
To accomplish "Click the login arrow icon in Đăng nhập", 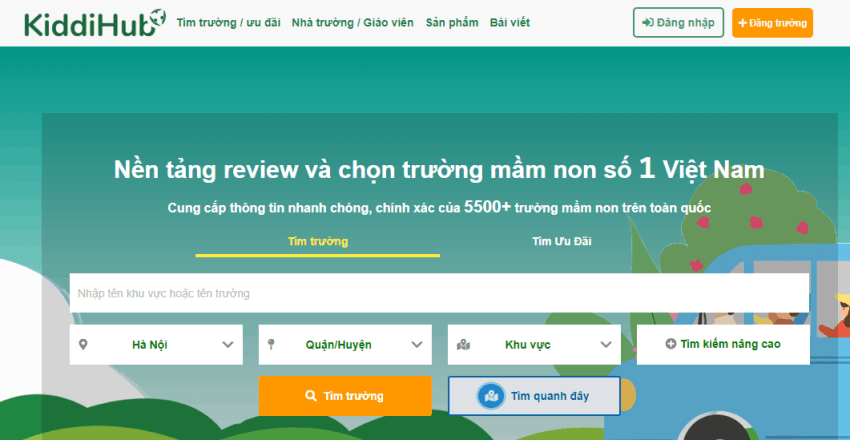I will coord(647,23).
